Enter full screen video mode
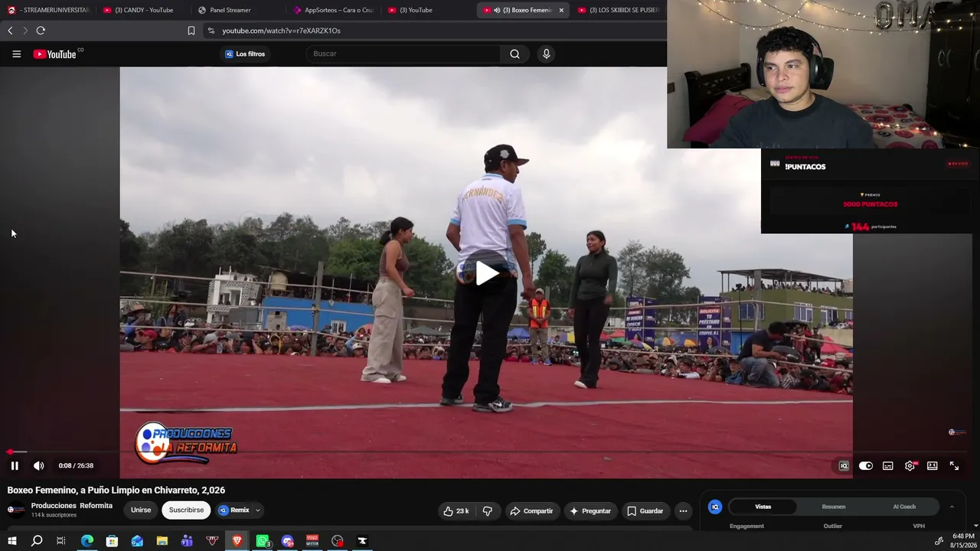 [954, 465]
